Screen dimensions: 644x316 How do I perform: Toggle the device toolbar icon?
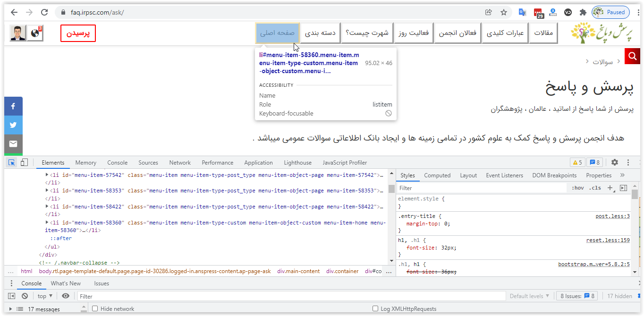(x=24, y=163)
